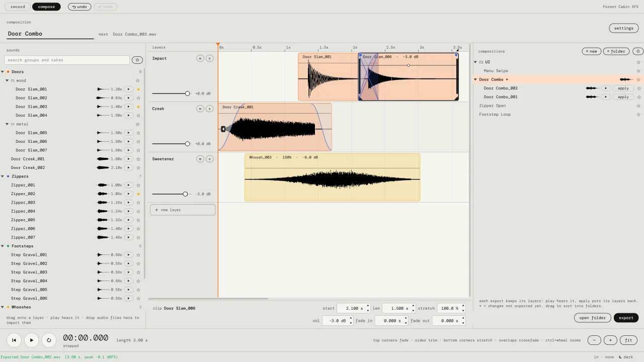Favorite the Door Slam_002 sound

coord(138,98)
